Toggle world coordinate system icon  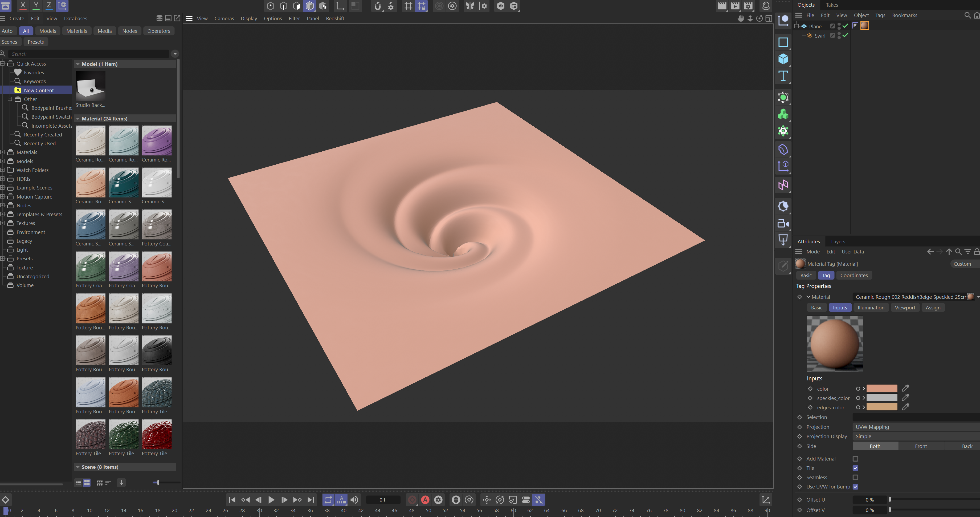pyautogui.click(x=62, y=5)
